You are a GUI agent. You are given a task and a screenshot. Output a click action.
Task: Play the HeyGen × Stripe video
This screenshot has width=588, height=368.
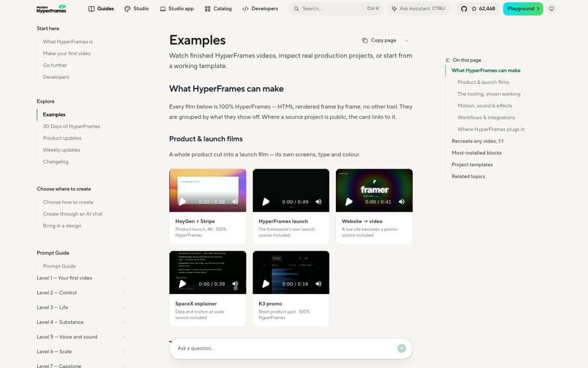click(x=183, y=202)
